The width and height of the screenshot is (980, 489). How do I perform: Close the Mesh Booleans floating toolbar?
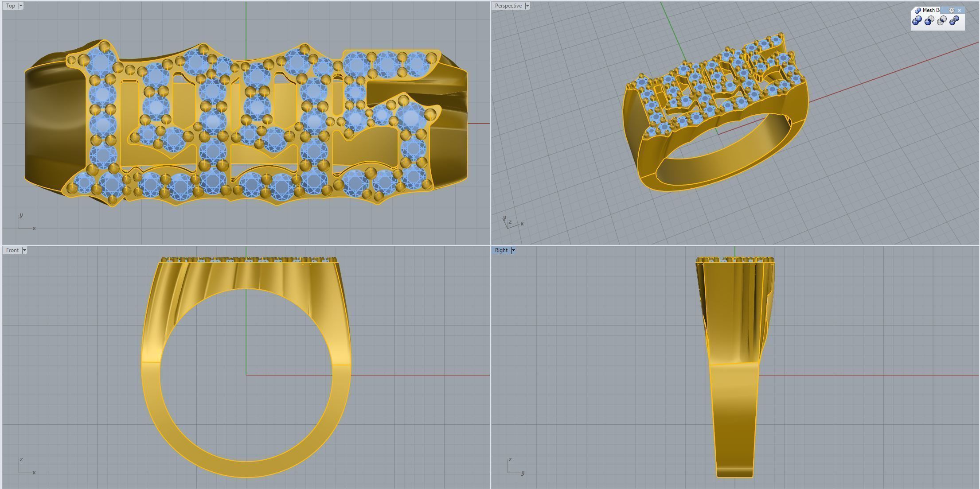(x=959, y=10)
